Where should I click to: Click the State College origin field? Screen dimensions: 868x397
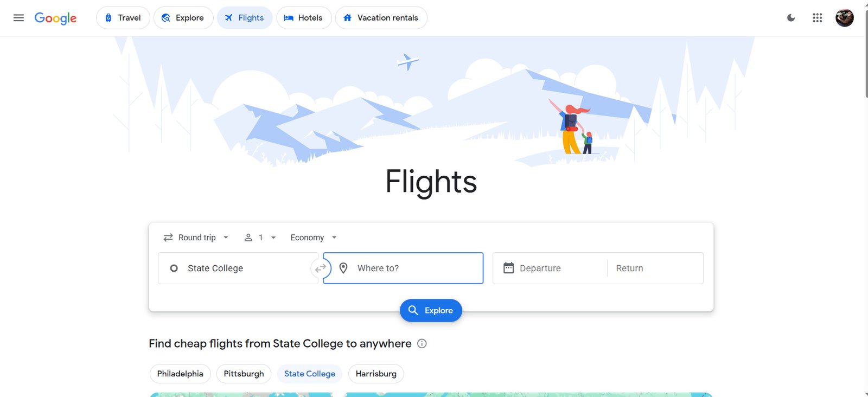pyautogui.click(x=238, y=268)
